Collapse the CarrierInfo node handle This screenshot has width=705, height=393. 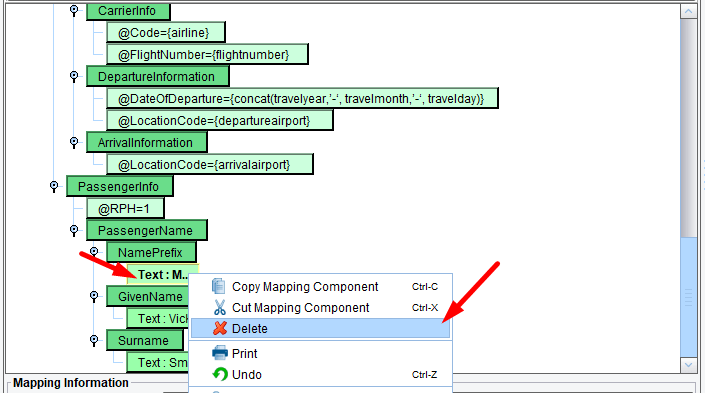coord(74,10)
